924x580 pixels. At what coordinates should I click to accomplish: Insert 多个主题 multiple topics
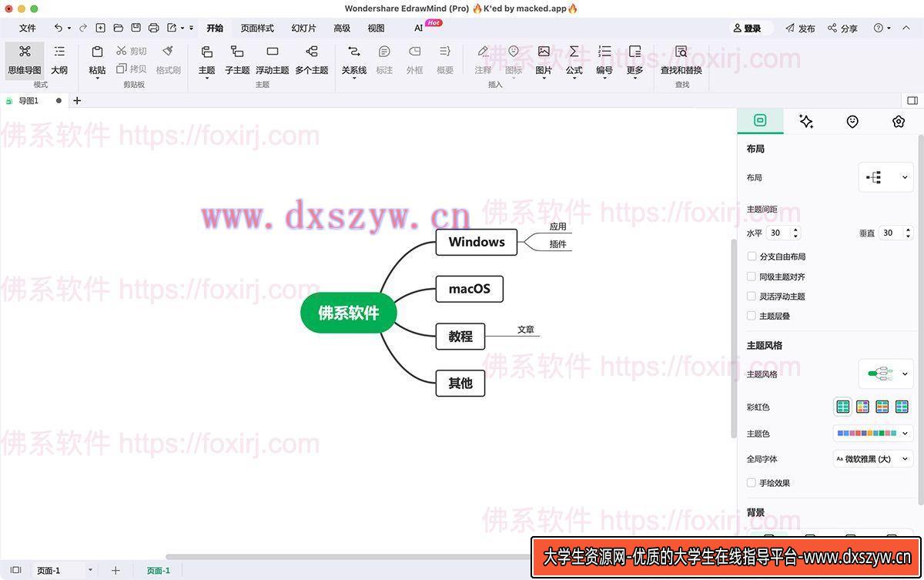312,59
